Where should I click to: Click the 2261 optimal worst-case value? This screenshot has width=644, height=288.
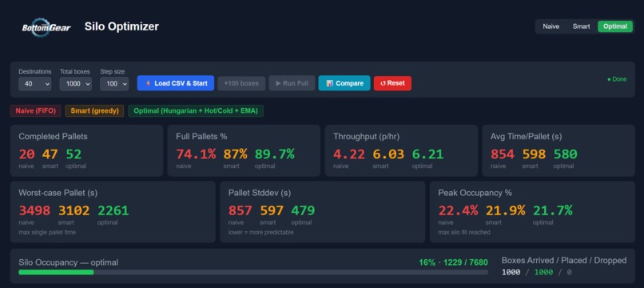coord(113,210)
